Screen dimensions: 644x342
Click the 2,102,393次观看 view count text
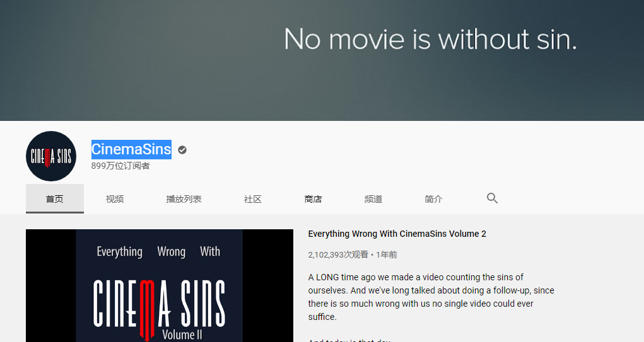pyautogui.click(x=338, y=254)
